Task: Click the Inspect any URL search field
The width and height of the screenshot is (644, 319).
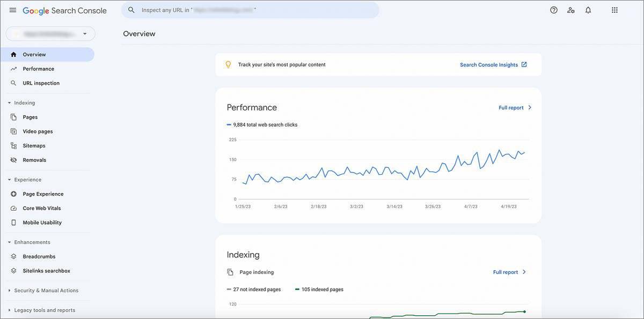Action: [250, 10]
